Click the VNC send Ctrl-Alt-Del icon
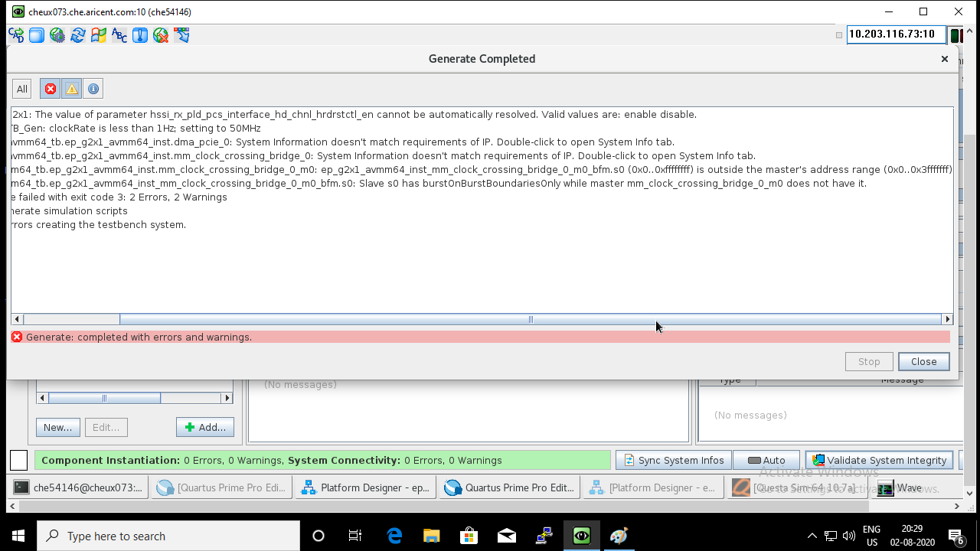 coord(16,35)
